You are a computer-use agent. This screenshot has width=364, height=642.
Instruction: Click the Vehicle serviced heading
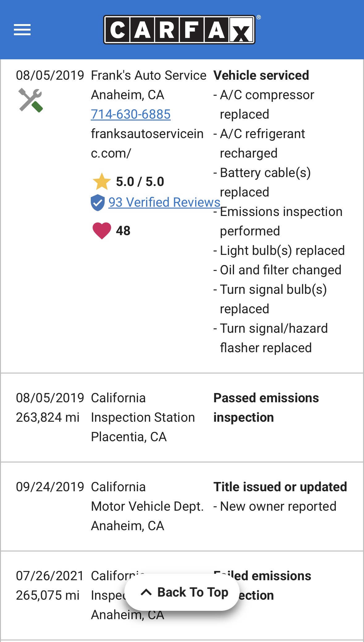(261, 75)
